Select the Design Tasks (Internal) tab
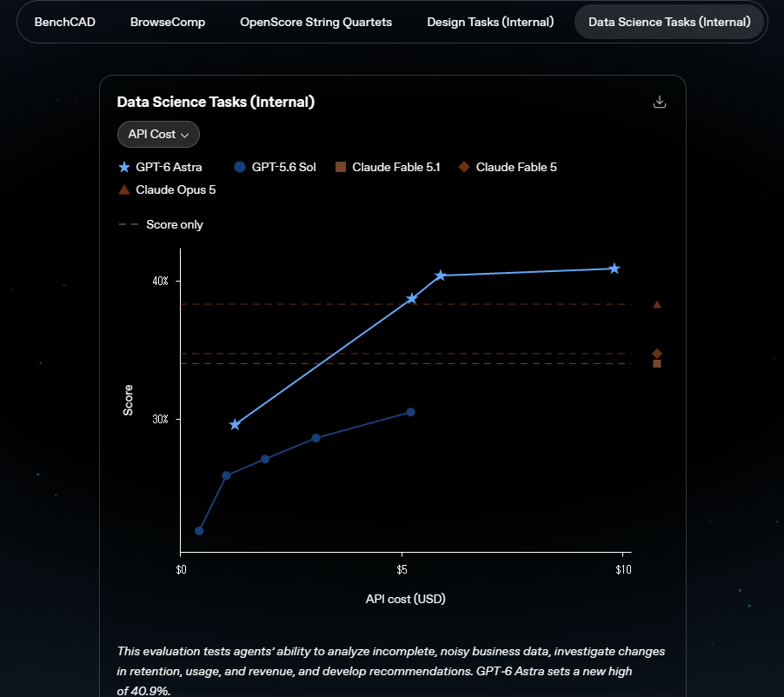This screenshot has height=697, width=784. [x=490, y=22]
